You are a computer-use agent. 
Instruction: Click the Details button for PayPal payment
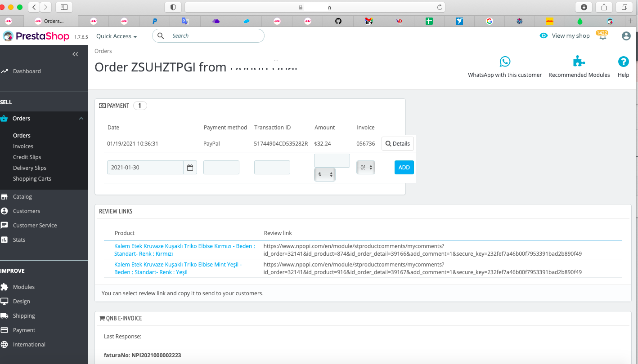click(x=398, y=144)
